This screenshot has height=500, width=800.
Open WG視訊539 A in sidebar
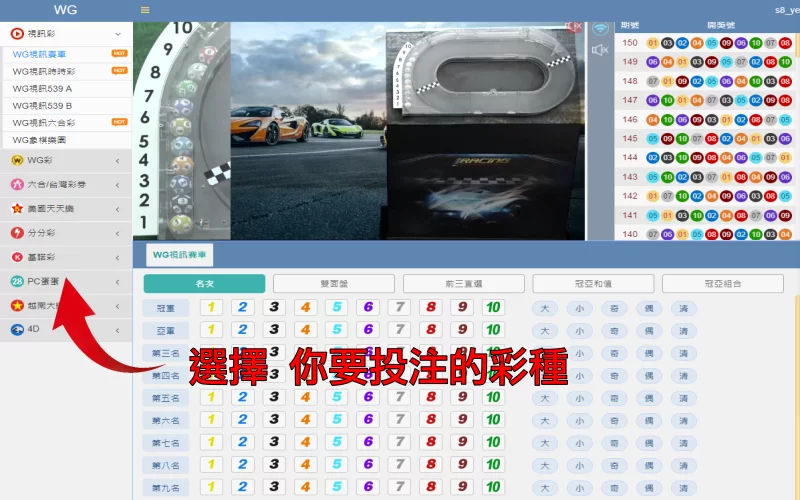point(42,88)
